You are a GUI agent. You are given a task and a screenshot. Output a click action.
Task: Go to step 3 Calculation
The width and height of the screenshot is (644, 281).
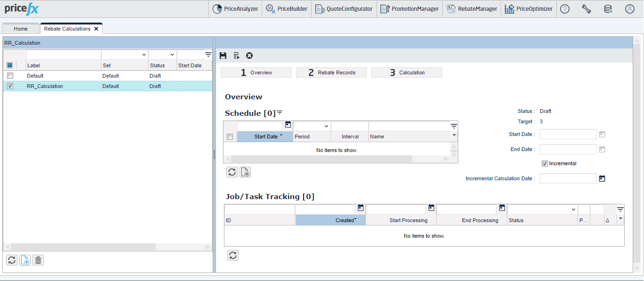point(407,72)
